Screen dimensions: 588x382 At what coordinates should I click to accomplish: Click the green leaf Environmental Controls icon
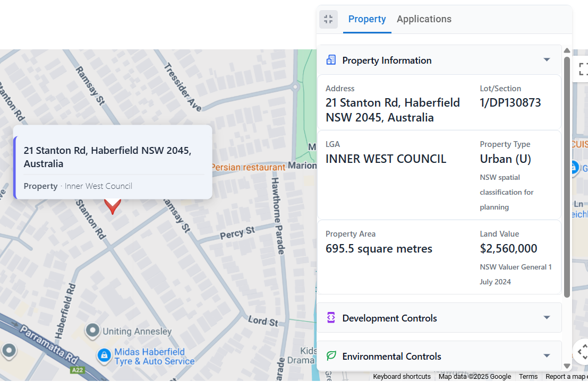331,356
